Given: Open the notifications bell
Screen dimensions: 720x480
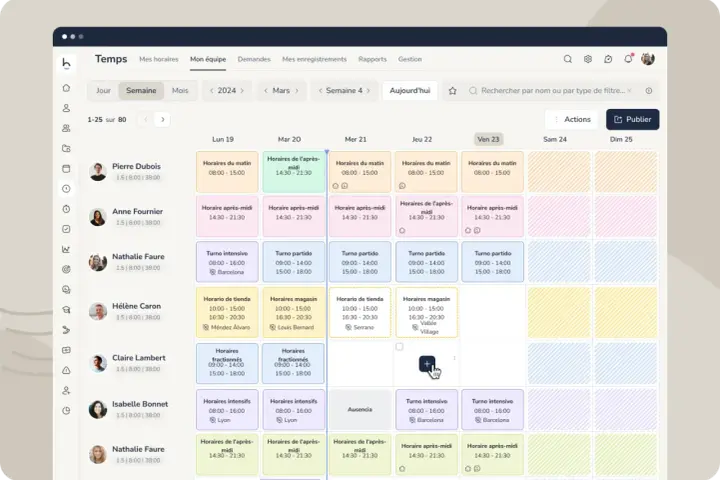Looking at the screenshot, I should click(628, 59).
